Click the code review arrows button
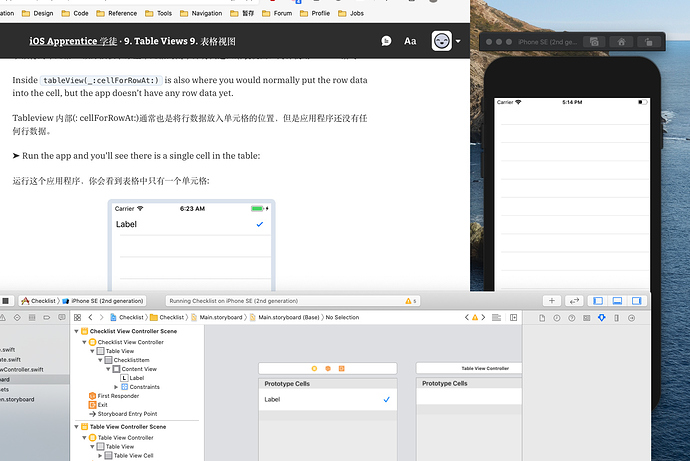 (575, 300)
